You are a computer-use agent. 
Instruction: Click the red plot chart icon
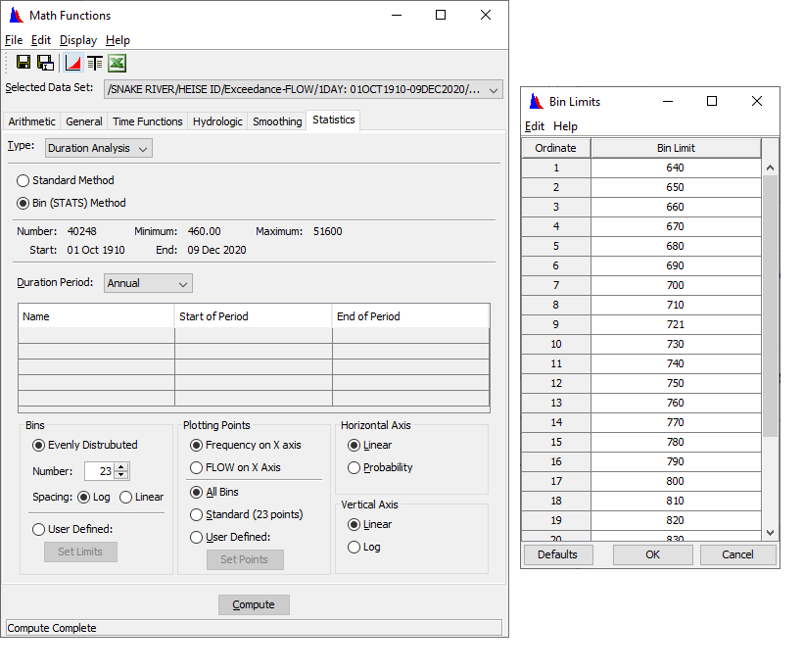(x=72, y=63)
